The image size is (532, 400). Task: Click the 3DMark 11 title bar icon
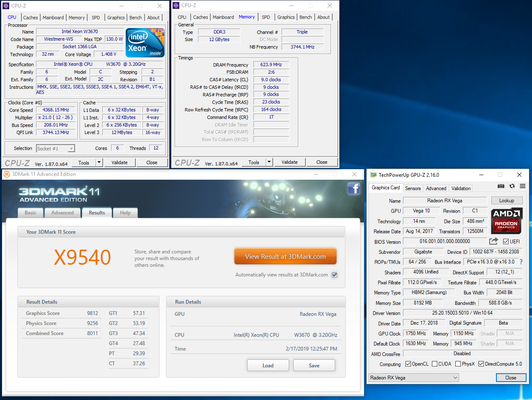6,174
